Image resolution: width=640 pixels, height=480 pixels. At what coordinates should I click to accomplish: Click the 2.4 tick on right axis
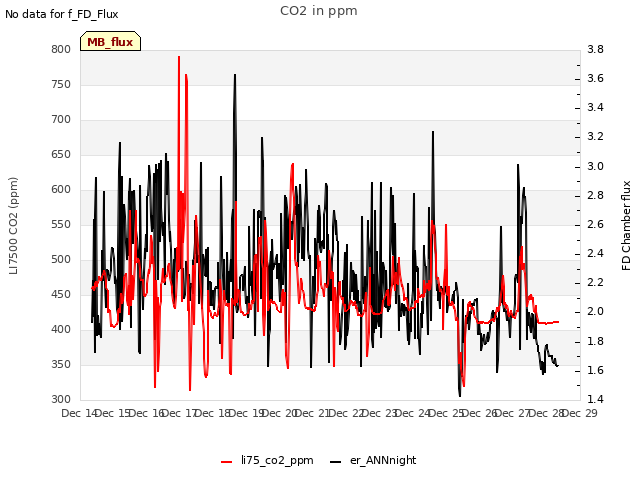click(x=596, y=253)
